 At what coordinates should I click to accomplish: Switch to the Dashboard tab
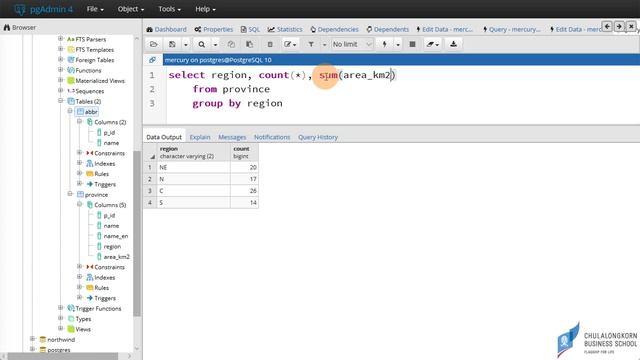point(167,29)
